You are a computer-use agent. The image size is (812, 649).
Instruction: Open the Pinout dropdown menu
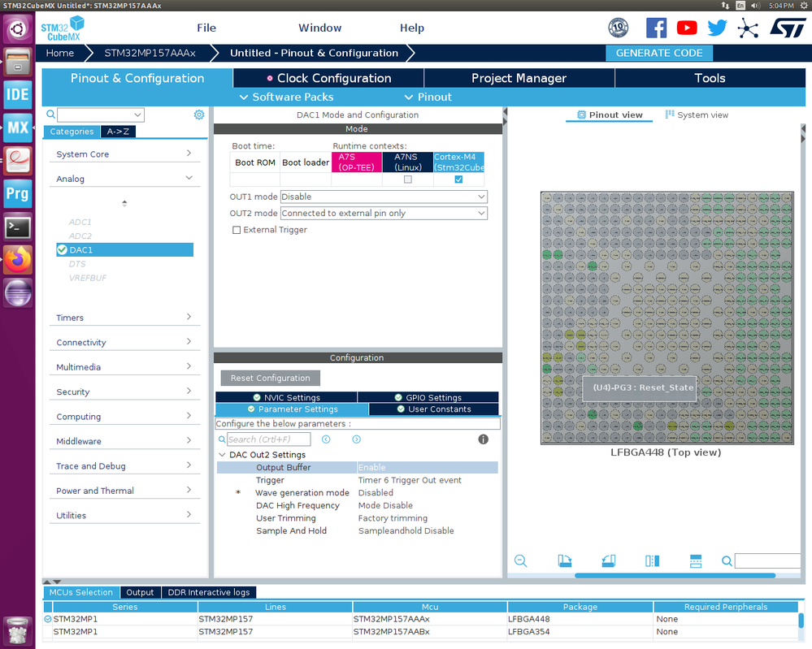[x=428, y=97]
